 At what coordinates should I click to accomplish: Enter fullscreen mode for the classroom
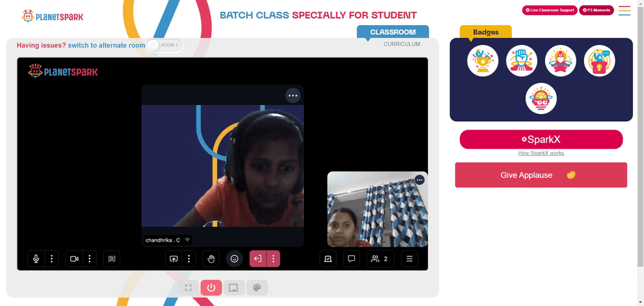click(188, 287)
